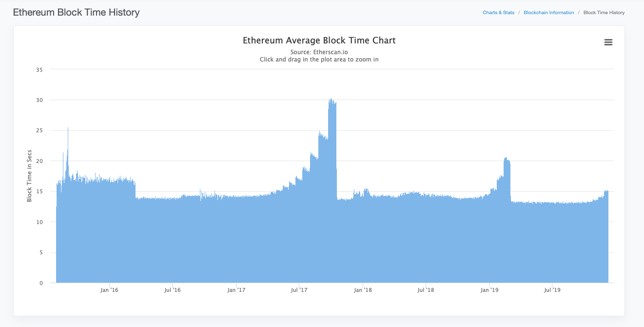
Task: Click the Ethereum Average Block Time Chart title
Action: click(x=319, y=41)
